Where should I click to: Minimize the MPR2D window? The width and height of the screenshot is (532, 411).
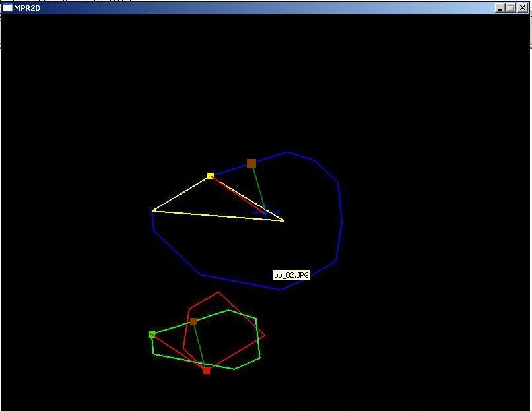499,8
